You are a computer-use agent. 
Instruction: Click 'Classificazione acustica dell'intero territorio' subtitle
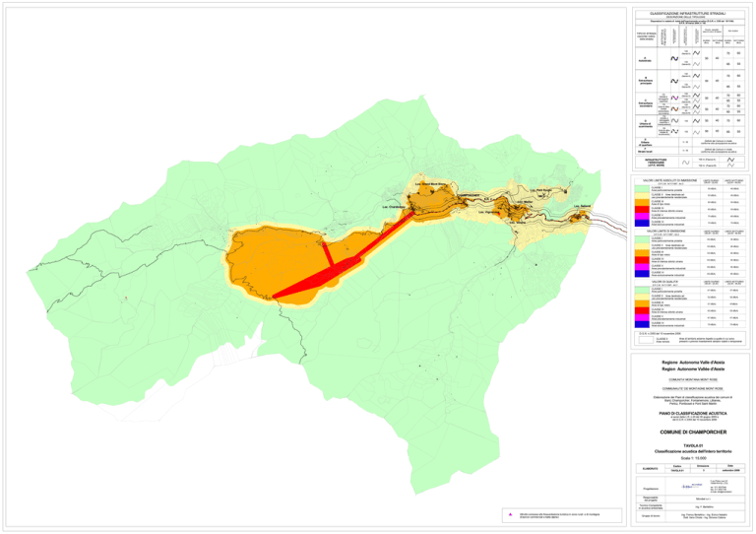[x=693, y=451]
